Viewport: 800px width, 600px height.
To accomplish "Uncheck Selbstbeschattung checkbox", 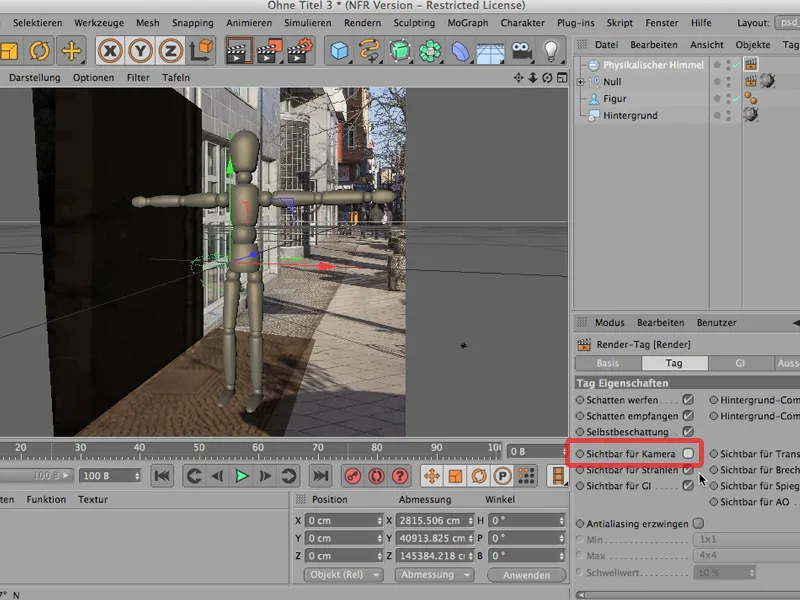I will tap(688, 431).
